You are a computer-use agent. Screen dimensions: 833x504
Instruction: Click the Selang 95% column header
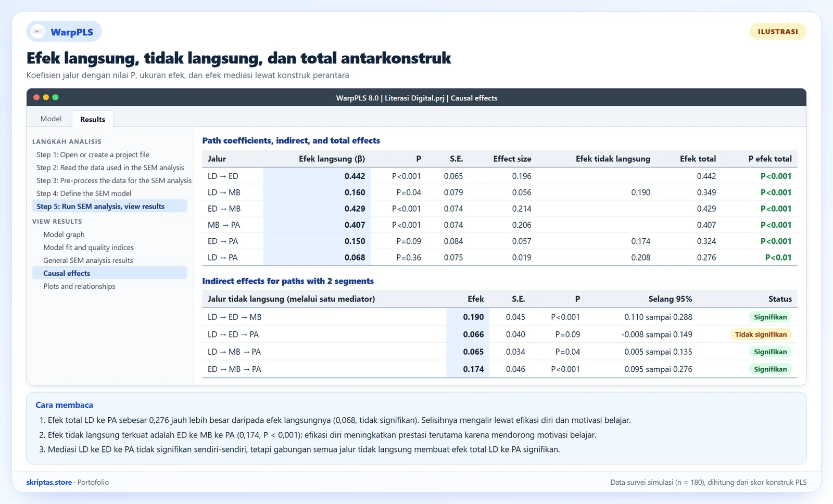pyautogui.click(x=670, y=299)
